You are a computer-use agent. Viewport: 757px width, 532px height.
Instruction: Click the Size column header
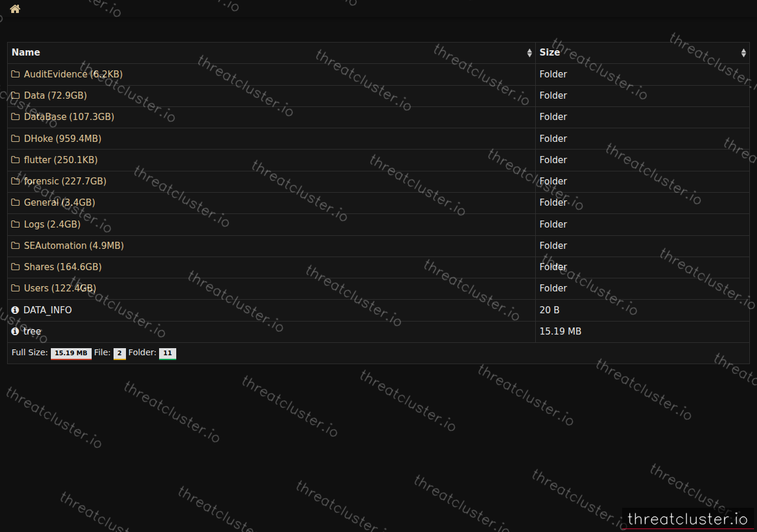643,53
